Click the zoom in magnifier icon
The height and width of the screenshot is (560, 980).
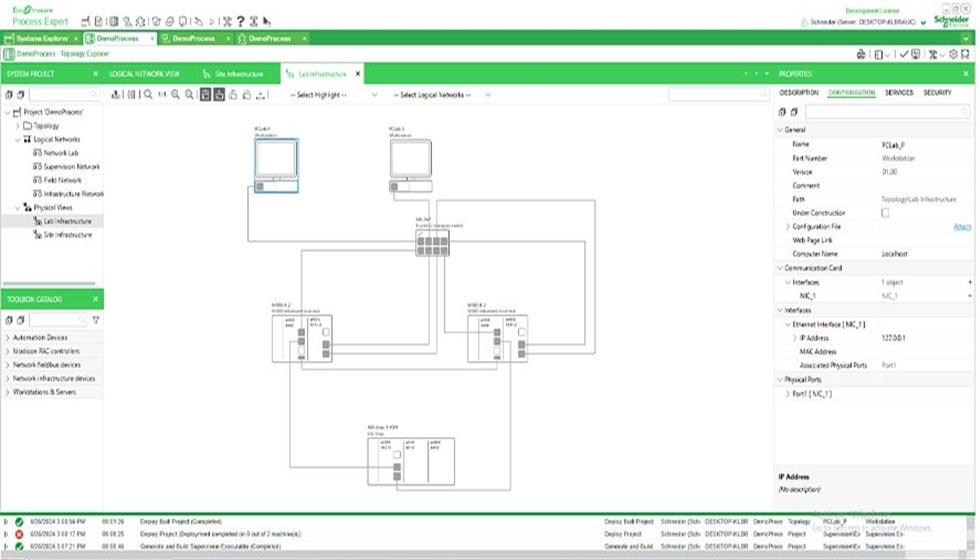click(176, 95)
